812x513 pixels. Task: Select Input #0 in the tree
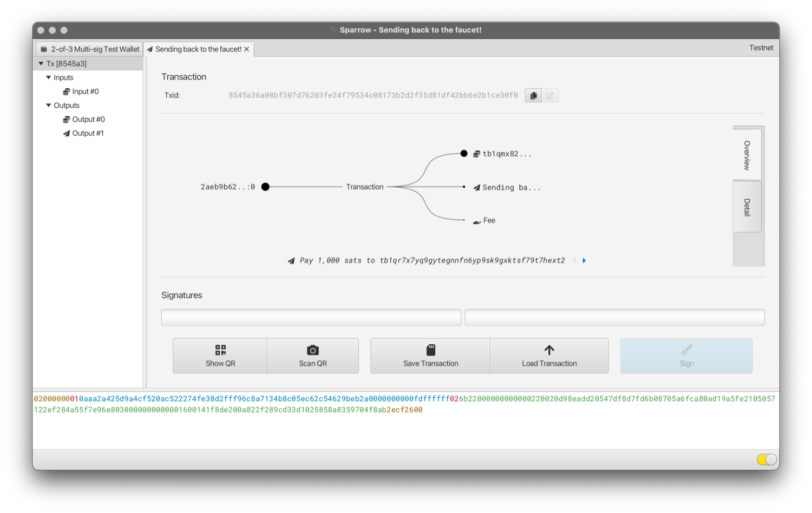(x=86, y=91)
